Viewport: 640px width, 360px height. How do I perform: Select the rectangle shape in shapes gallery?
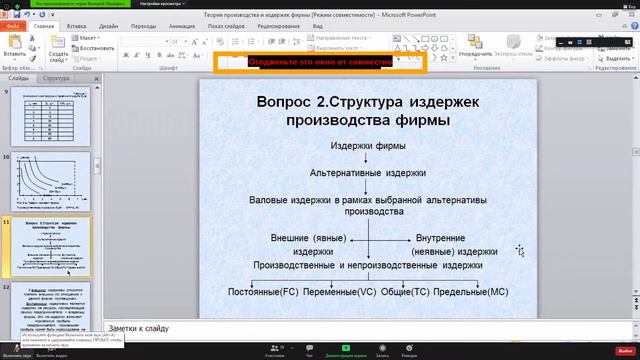425,39
